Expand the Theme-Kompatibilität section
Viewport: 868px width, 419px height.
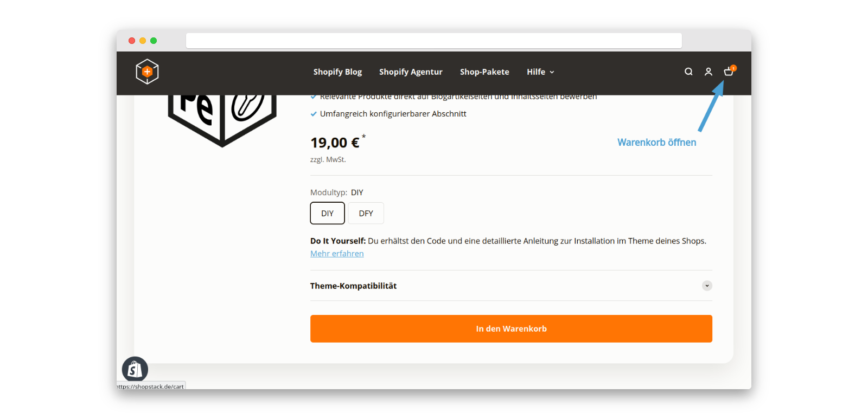tap(353, 286)
